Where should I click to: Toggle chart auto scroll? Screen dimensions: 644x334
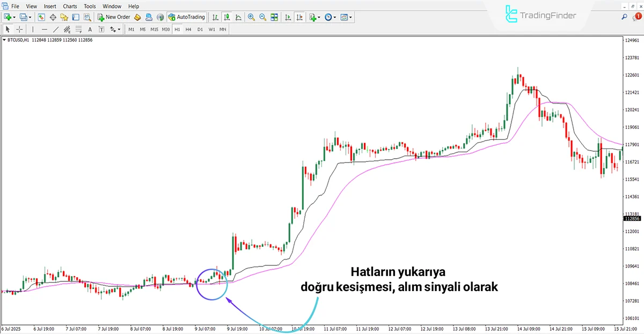pyautogui.click(x=288, y=17)
